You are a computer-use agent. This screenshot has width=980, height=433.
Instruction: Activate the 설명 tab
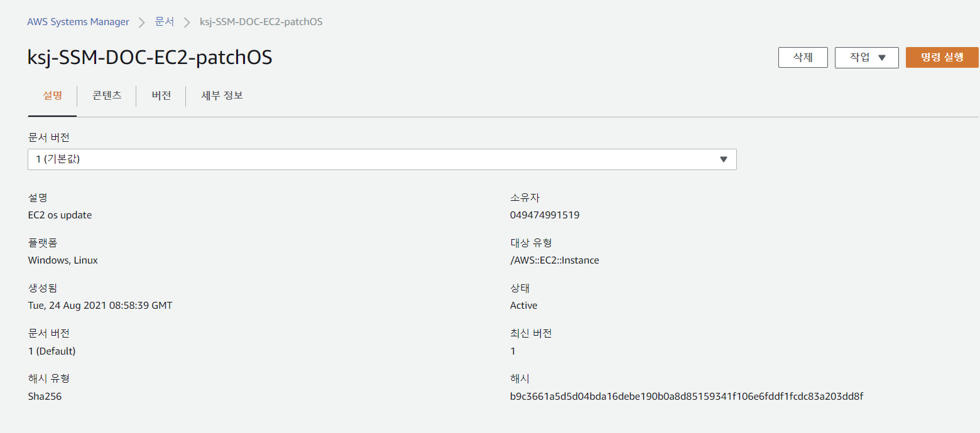pos(52,95)
